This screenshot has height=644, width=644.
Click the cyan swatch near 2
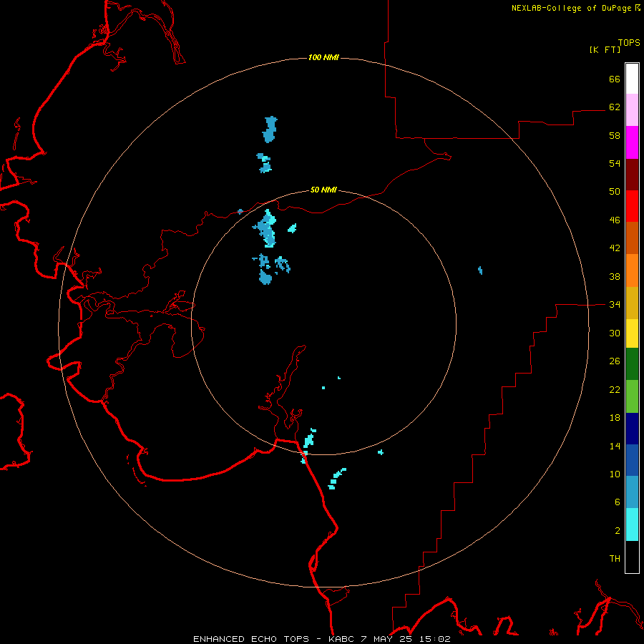[x=632, y=525]
